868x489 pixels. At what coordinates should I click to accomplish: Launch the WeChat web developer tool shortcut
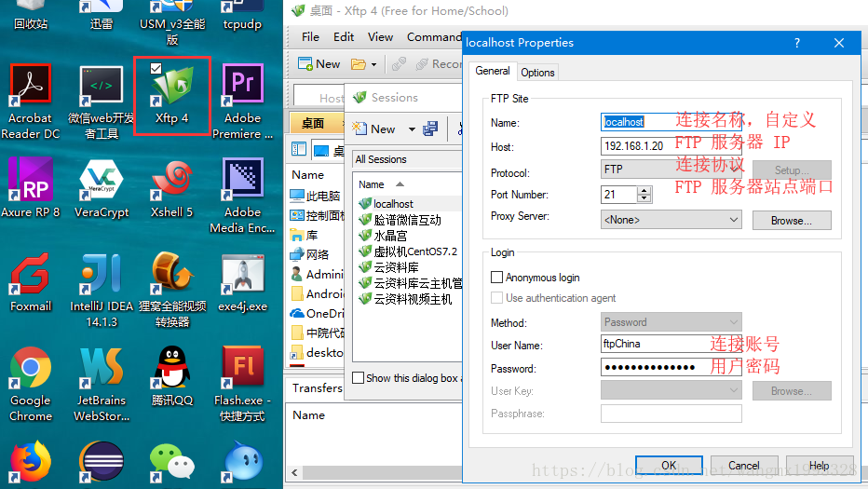pos(102,102)
